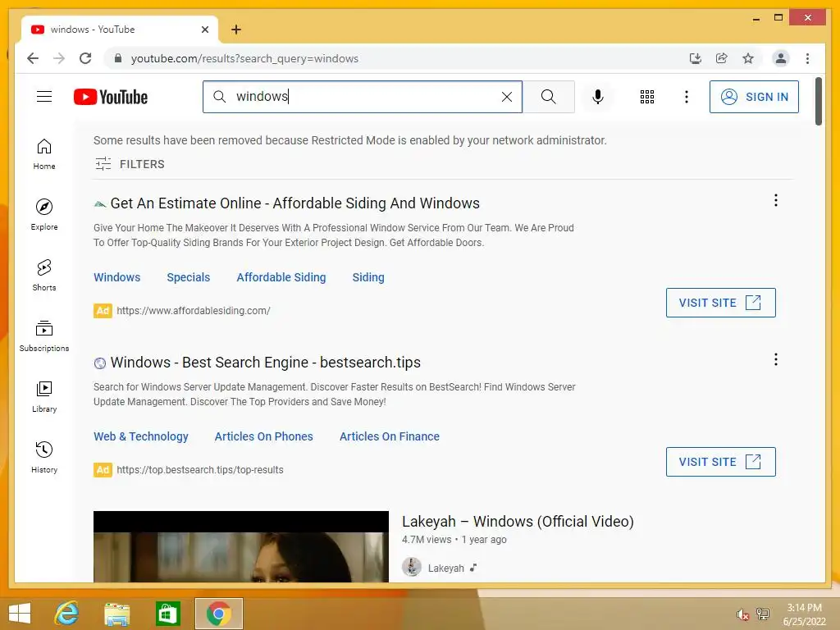This screenshot has height=630, width=840.
Task: Follow the Web & Technology sitelink
Action: click(x=141, y=436)
